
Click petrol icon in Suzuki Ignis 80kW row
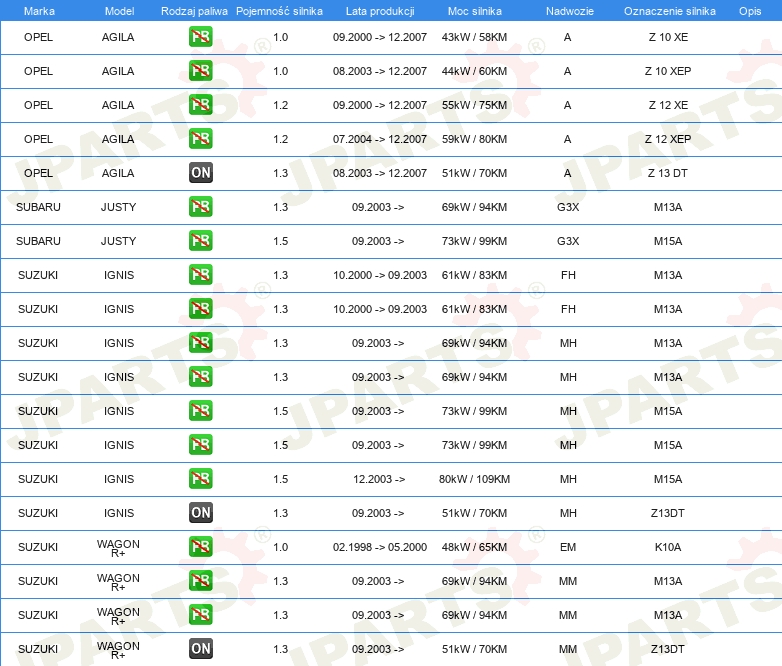(200, 478)
